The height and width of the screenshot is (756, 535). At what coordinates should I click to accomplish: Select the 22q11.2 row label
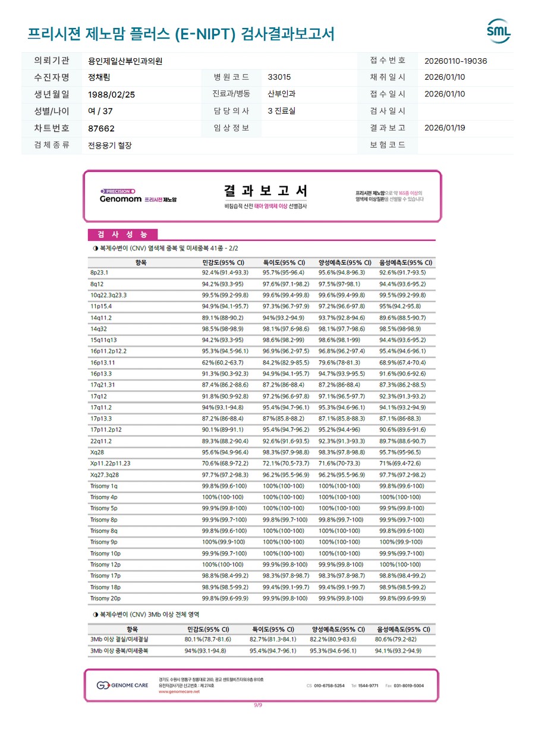click(101, 441)
